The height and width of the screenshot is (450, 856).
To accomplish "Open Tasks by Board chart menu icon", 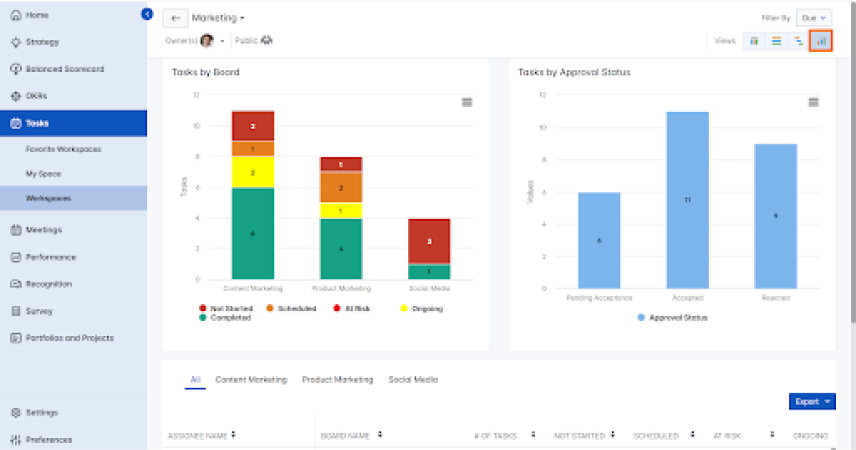I will click(467, 102).
